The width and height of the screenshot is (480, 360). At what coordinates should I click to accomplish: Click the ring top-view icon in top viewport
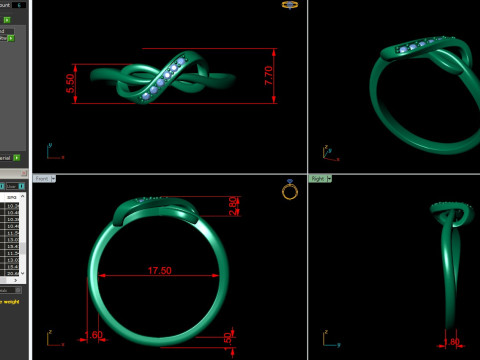[x=290, y=5]
